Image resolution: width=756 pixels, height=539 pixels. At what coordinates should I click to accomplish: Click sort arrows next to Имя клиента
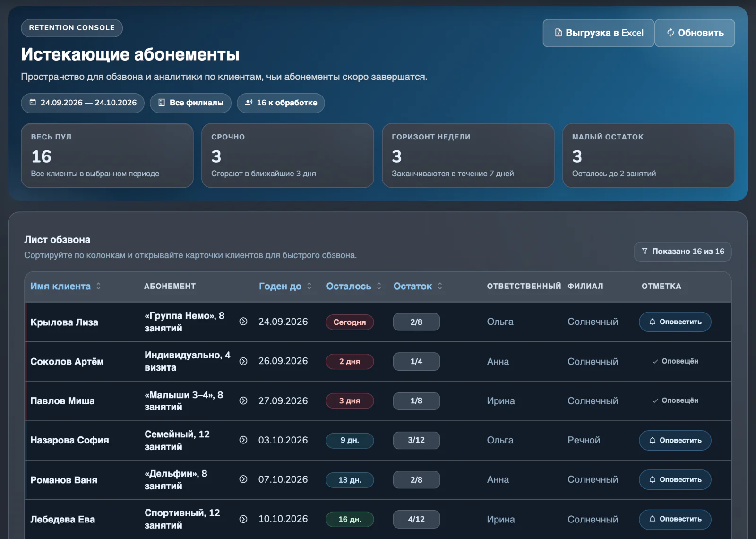[98, 286]
